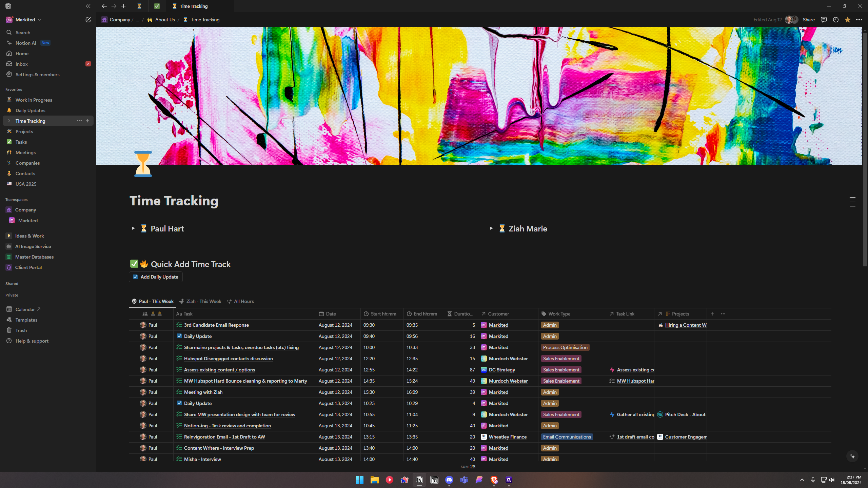
Task: Open Settings & members
Action: point(48,74)
